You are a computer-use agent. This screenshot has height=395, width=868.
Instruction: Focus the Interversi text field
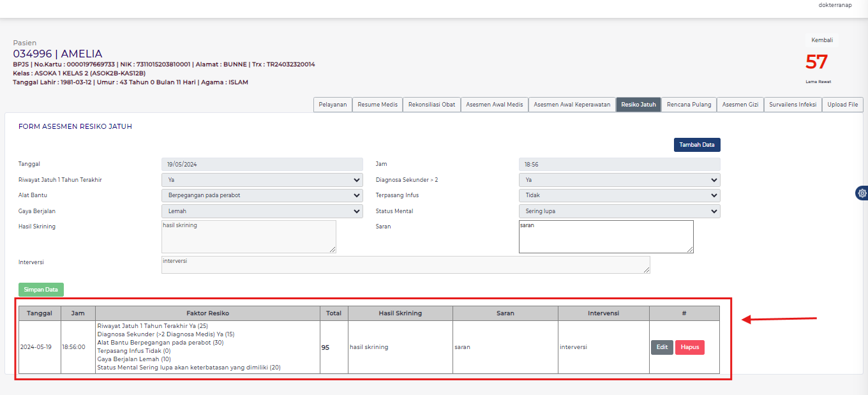[405, 265]
